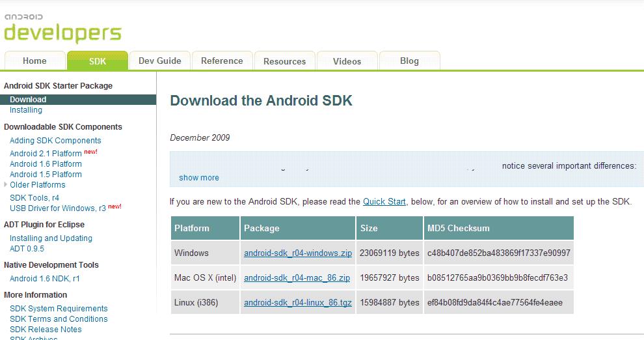Image resolution: width=644 pixels, height=340 pixels.
Task: Click the Package column header
Action: pyautogui.click(x=298, y=228)
